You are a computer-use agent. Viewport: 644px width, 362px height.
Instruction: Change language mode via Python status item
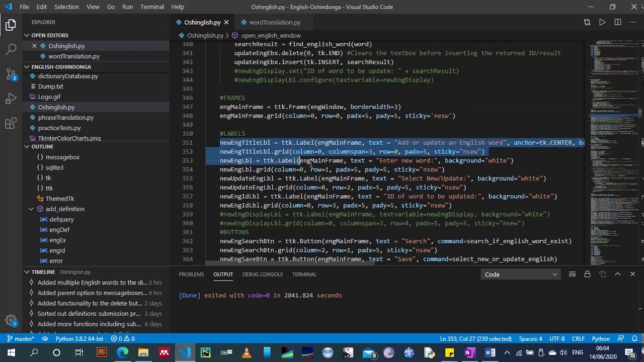click(x=601, y=338)
